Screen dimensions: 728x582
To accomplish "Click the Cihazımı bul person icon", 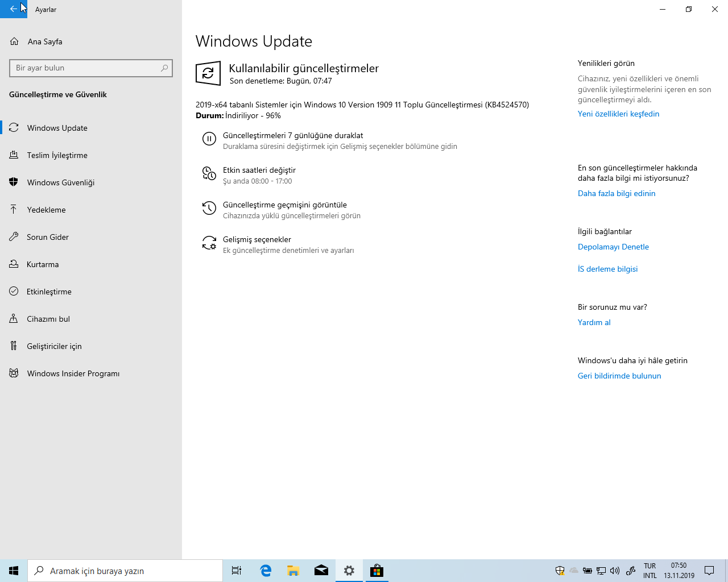I will click(x=14, y=319).
